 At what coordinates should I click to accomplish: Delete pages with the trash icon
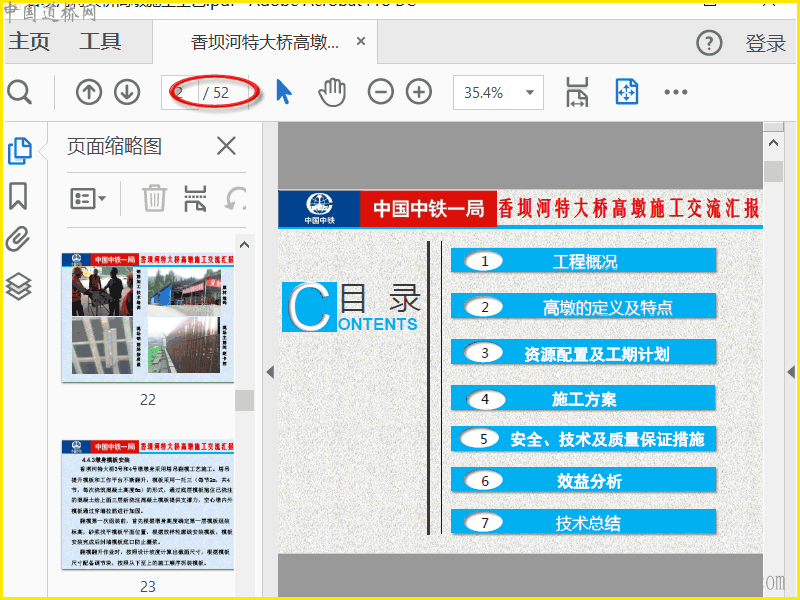[x=154, y=198]
